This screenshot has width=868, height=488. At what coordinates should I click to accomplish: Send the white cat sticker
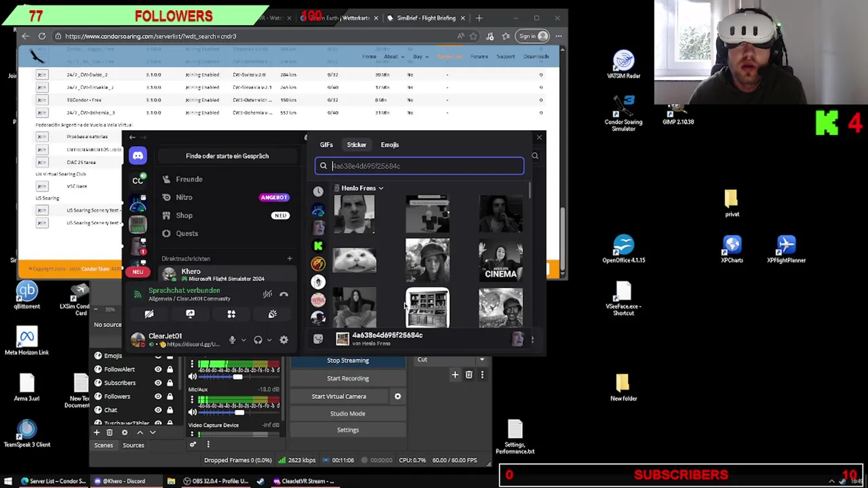pos(355,260)
